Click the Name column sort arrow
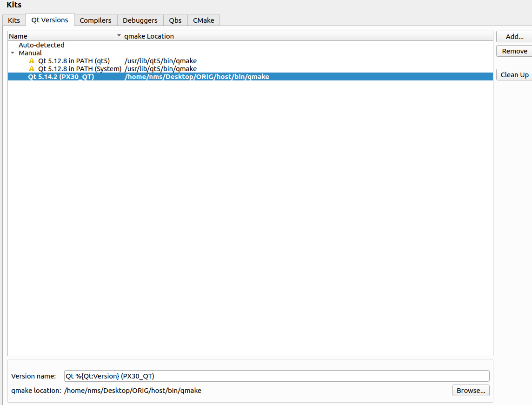The height and width of the screenshot is (405, 532). tap(119, 36)
